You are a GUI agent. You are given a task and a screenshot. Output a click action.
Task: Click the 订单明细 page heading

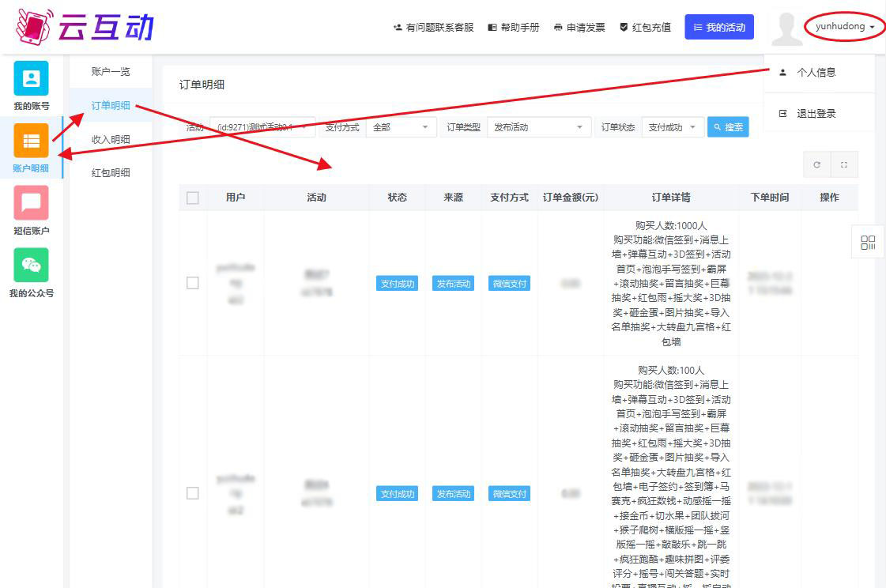pyautogui.click(x=202, y=85)
